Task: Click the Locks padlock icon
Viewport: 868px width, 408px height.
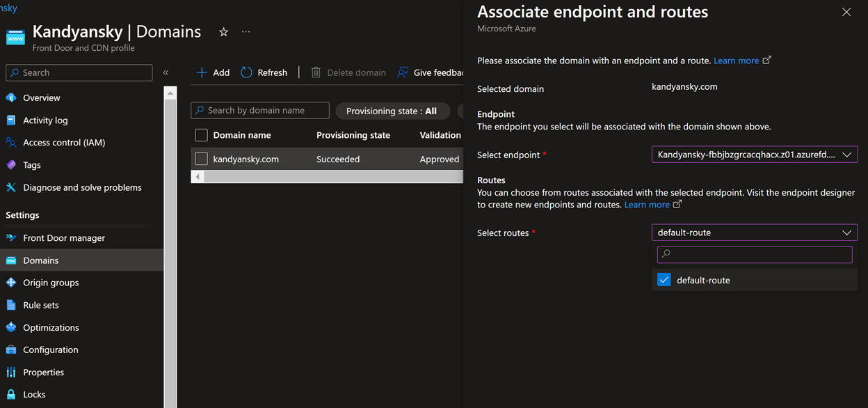Action: (11, 395)
